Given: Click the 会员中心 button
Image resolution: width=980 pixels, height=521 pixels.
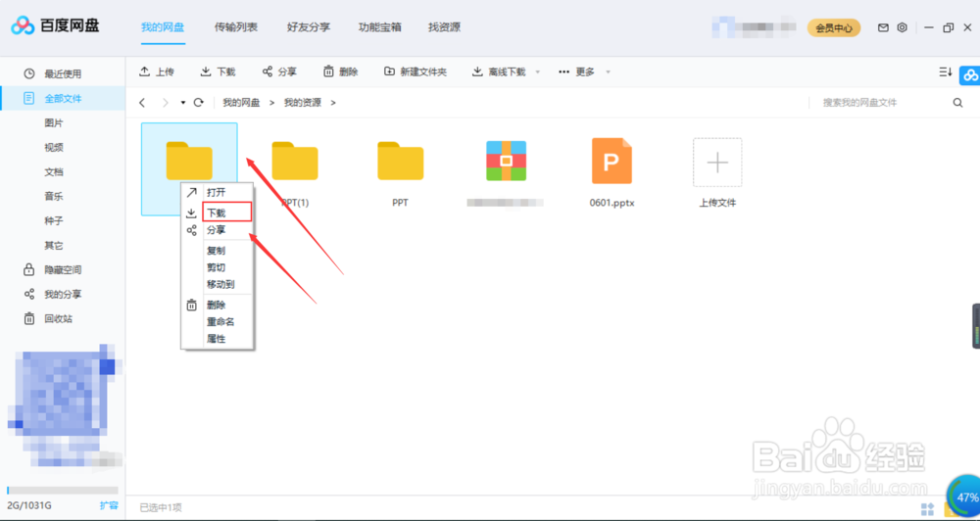Looking at the screenshot, I should click(834, 28).
